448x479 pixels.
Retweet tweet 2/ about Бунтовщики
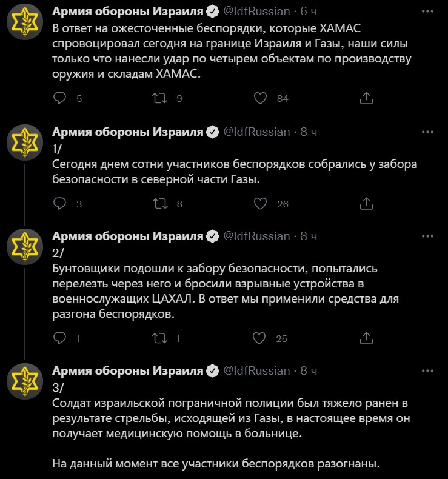160,338
